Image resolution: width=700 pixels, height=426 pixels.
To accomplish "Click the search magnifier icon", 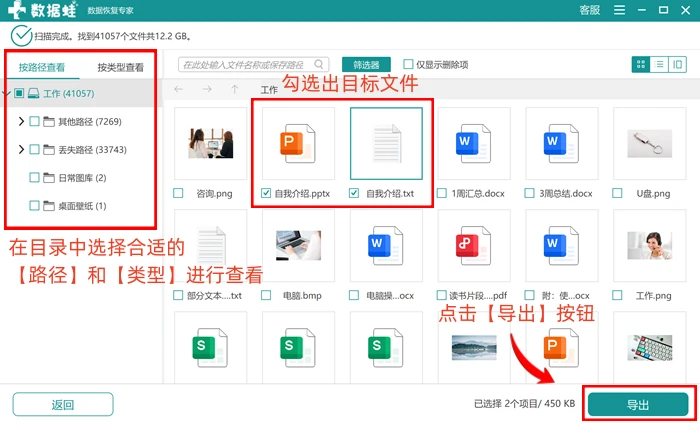I will (319, 64).
